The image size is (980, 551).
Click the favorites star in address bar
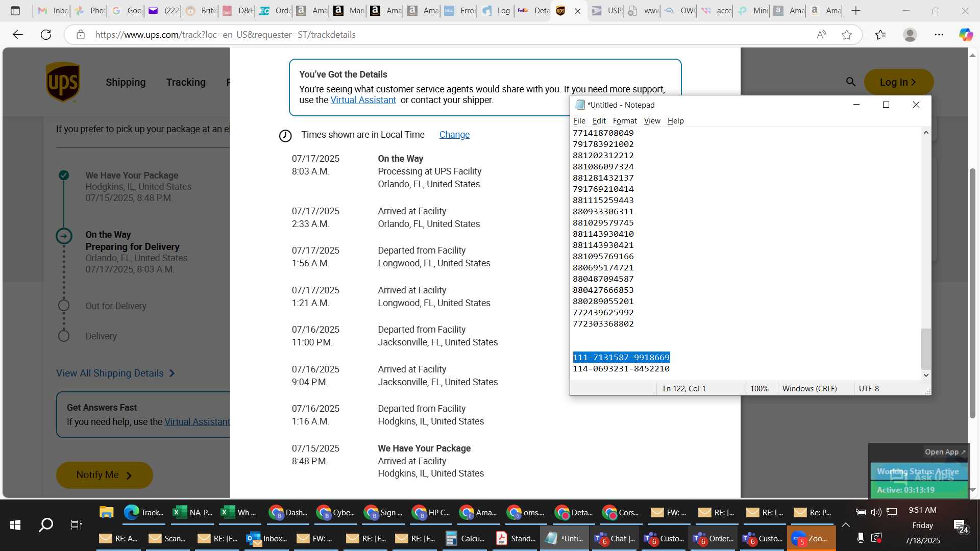[847, 35]
